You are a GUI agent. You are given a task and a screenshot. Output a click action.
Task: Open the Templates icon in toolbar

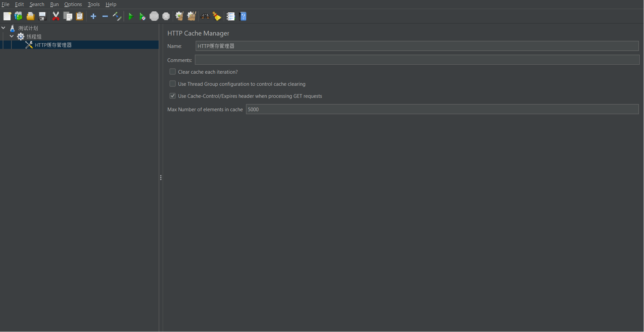pyautogui.click(x=18, y=16)
